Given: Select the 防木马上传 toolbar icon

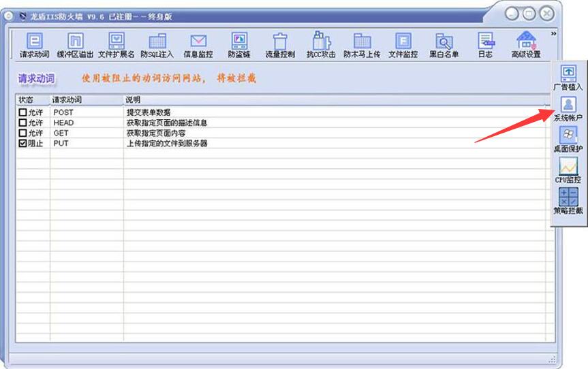Looking at the screenshot, I should pyautogui.click(x=362, y=46).
